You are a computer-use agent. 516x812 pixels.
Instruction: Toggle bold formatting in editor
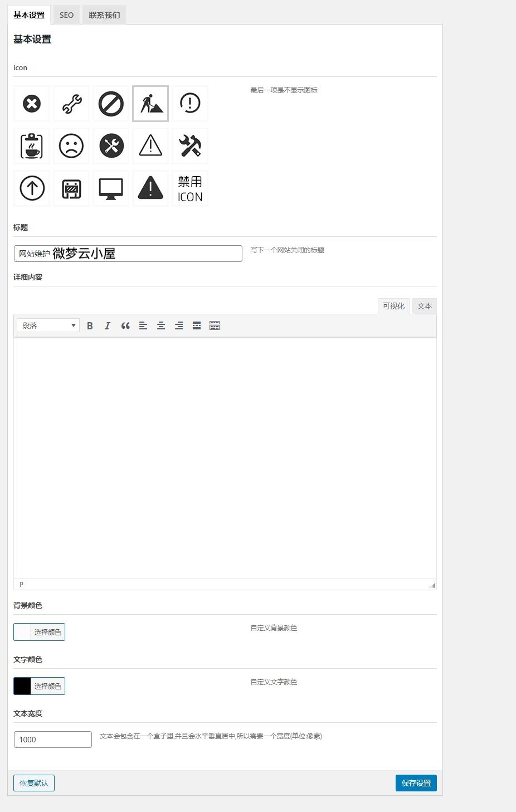coord(90,325)
